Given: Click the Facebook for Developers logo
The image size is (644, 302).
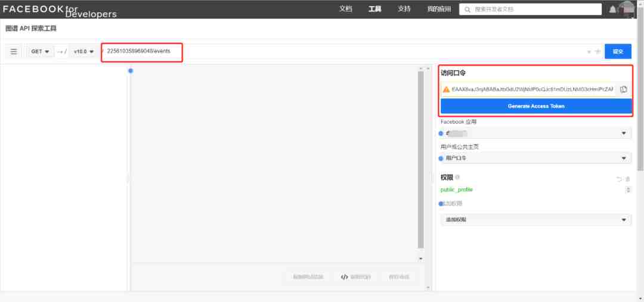Looking at the screenshot, I should [x=60, y=10].
